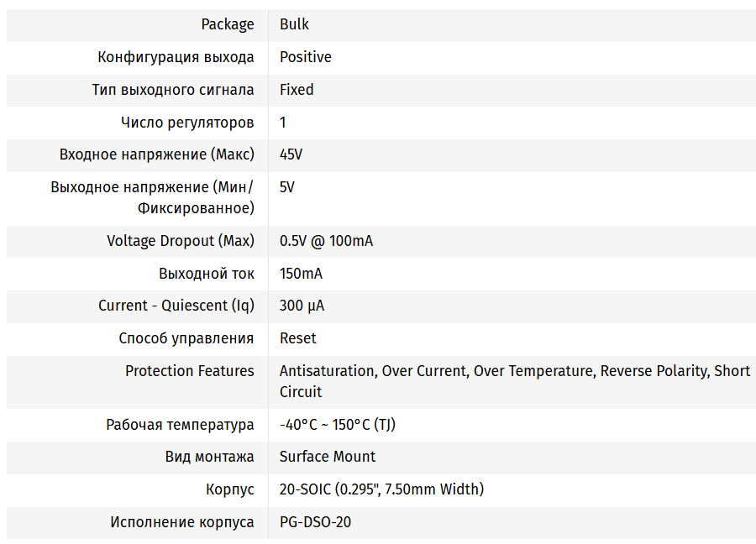
Task: Click the "Package" row label
Action: [x=227, y=24]
